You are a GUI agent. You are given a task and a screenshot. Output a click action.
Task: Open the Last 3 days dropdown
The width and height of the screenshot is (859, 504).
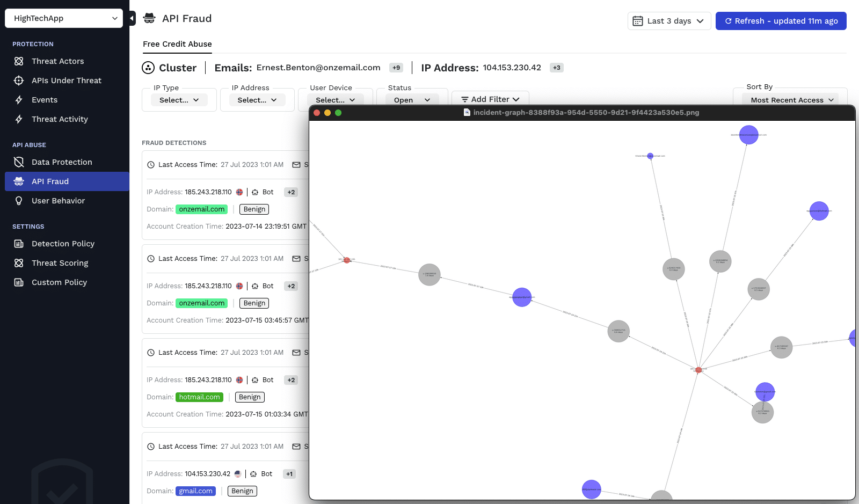click(x=669, y=21)
